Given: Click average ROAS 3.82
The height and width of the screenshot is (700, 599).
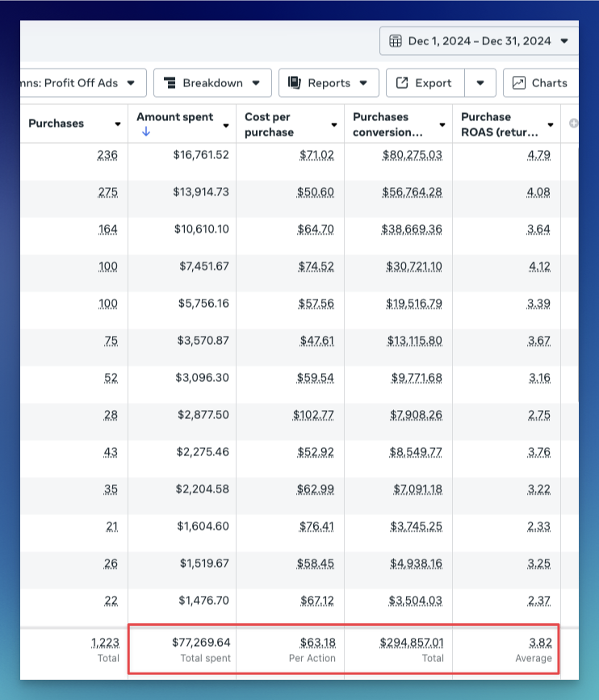Looking at the screenshot, I should pos(541,643).
